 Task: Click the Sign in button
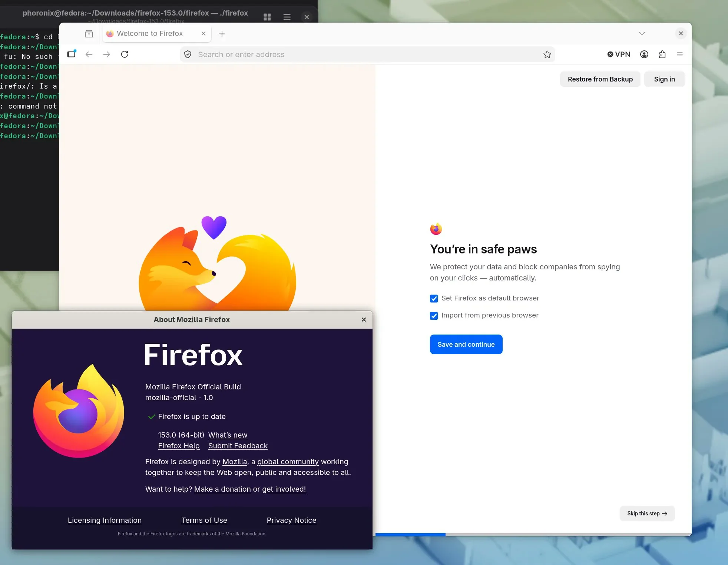[x=664, y=79]
